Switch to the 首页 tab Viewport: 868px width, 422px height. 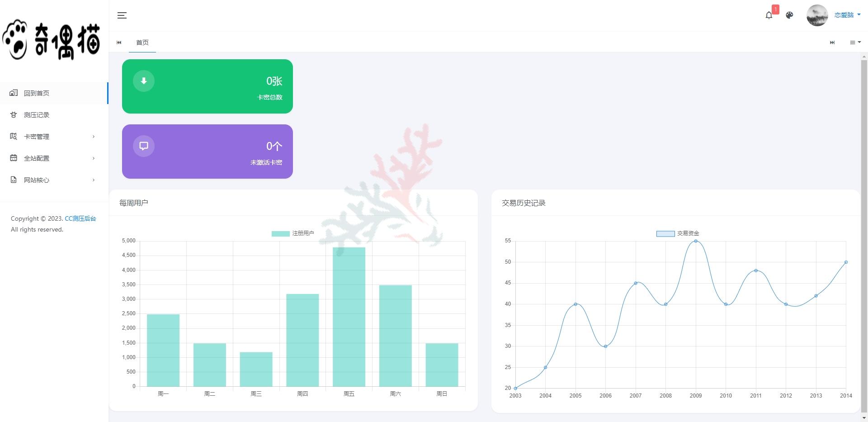tap(142, 43)
